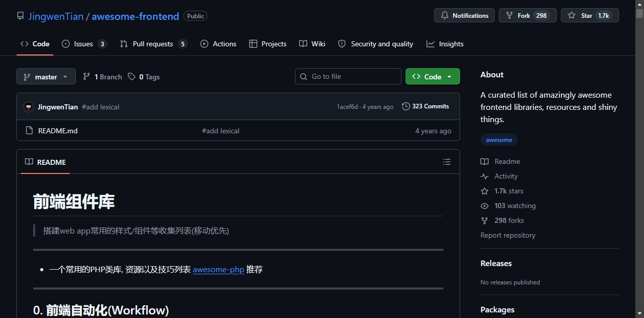Screen dimensions: 644x318
Task: Click the Public visibility label
Action: click(x=196, y=16)
